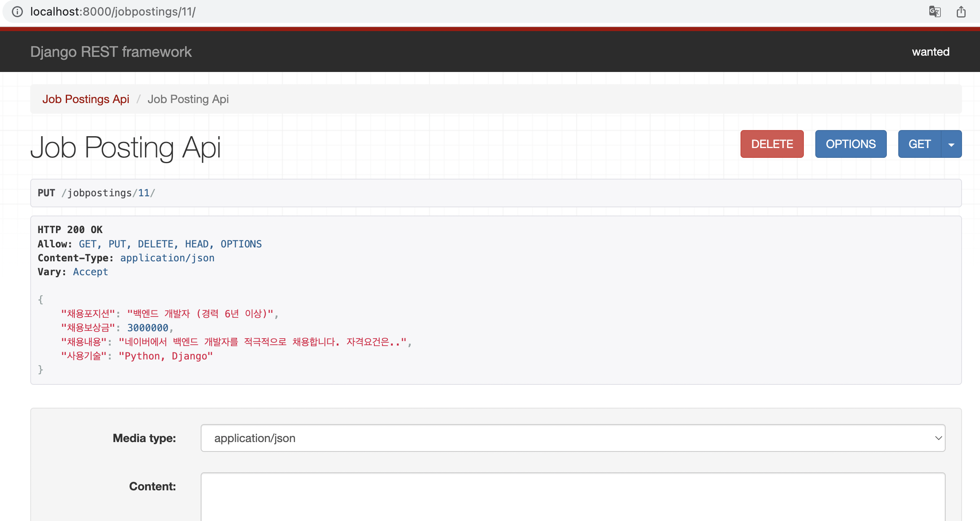Viewport: 980px width, 521px height.
Task: Click the site info icon in address bar
Action: pos(17,11)
